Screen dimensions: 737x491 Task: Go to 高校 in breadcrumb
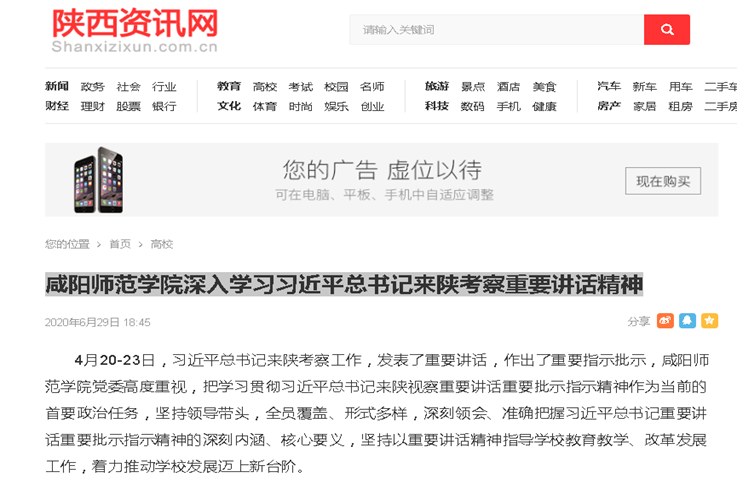point(162,244)
